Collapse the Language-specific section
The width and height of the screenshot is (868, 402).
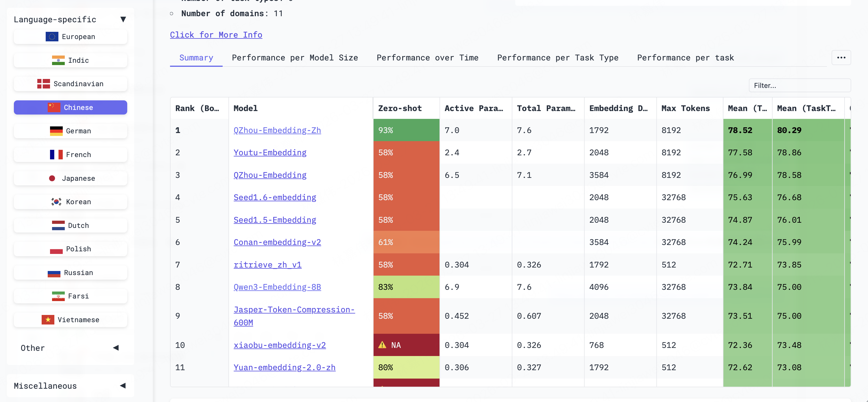123,20
